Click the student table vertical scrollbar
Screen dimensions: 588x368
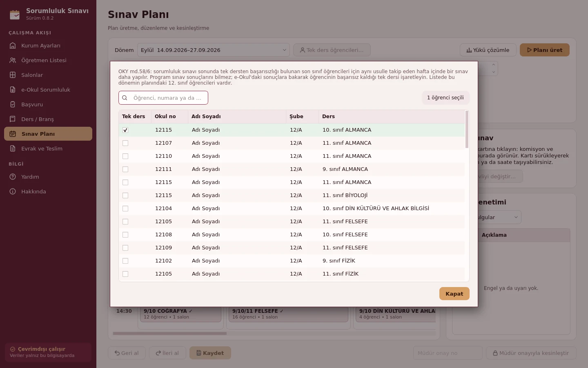pyautogui.click(x=467, y=129)
